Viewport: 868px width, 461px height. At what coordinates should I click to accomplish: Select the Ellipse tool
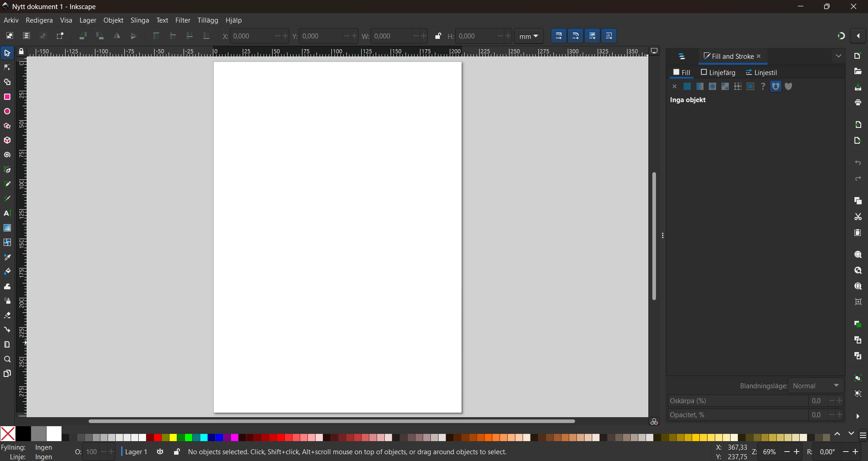coord(7,112)
